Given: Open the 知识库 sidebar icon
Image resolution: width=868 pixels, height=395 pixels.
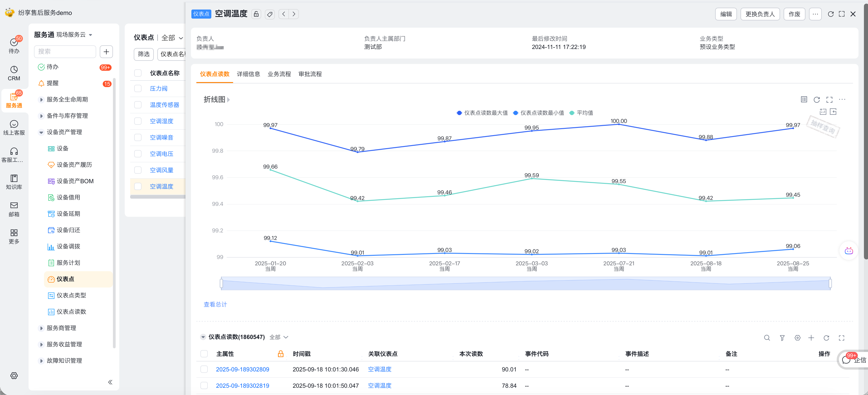Looking at the screenshot, I should click(14, 182).
